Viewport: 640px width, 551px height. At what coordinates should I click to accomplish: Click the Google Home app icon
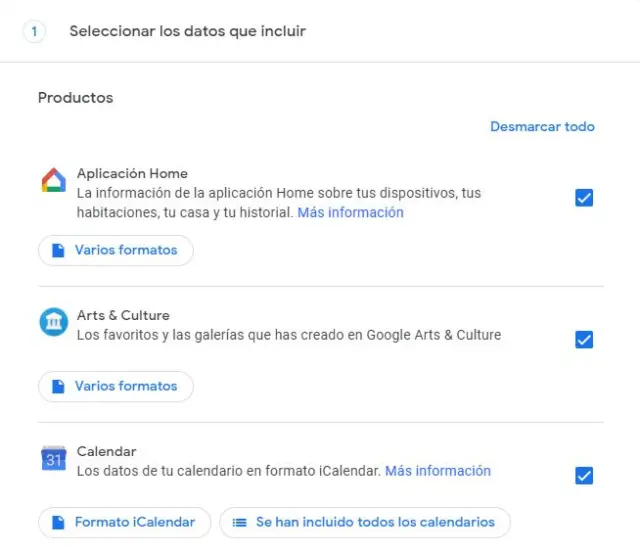(53, 181)
